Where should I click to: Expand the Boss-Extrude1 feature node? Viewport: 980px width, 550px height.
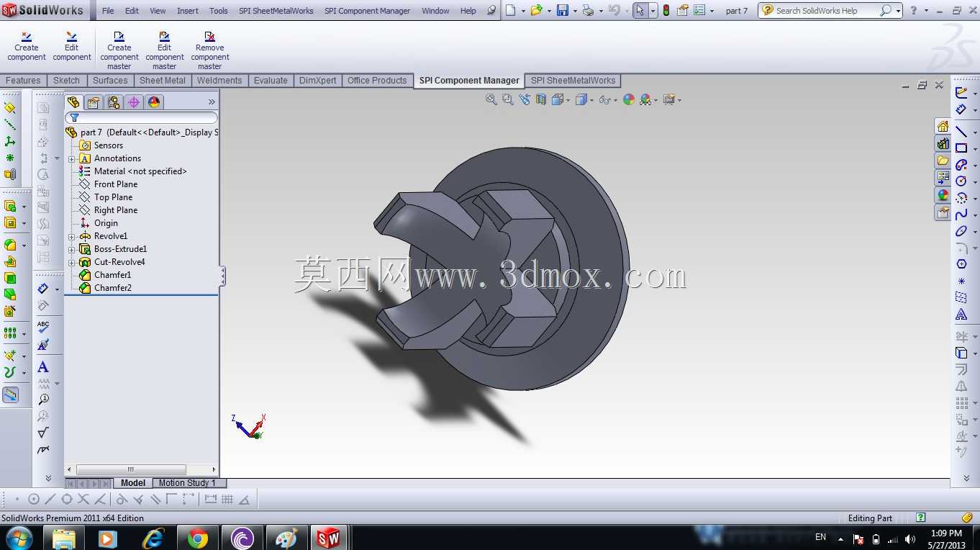tap(72, 249)
